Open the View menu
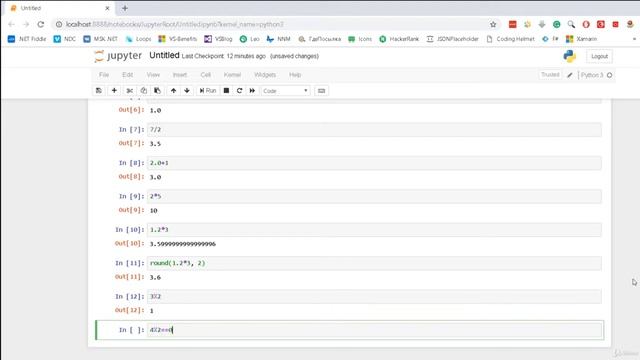The width and height of the screenshot is (640, 360). click(x=153, y=75)
